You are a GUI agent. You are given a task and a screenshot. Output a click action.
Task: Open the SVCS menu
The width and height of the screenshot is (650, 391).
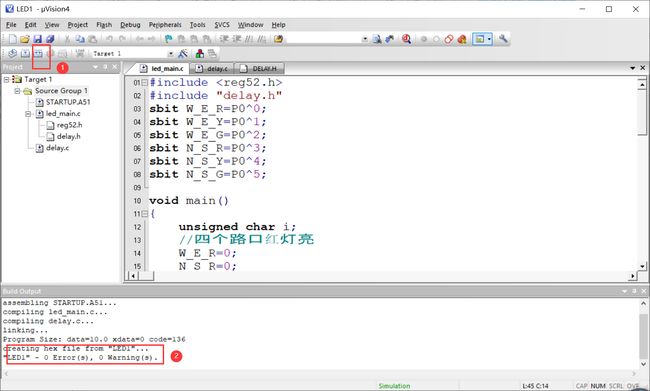[222, 25]
